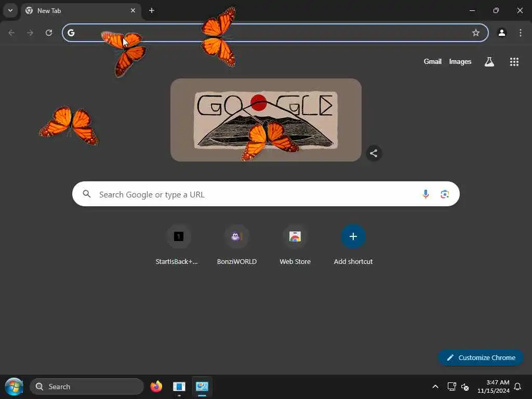Open the notifications bell icon

(518, 387)
